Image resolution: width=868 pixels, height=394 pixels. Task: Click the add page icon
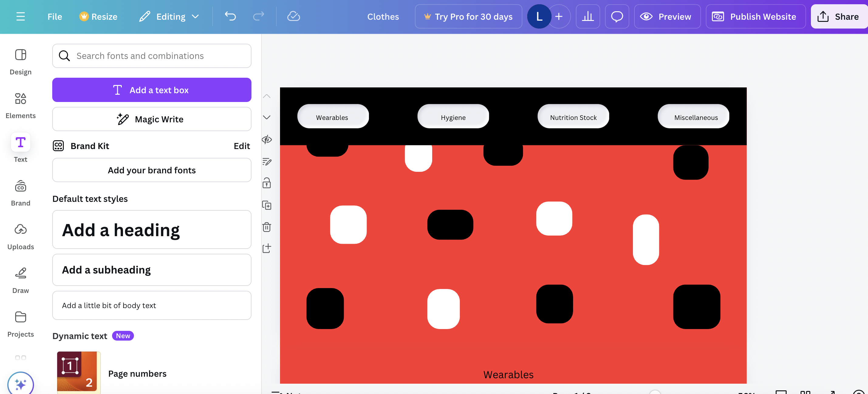pos(267,249)
